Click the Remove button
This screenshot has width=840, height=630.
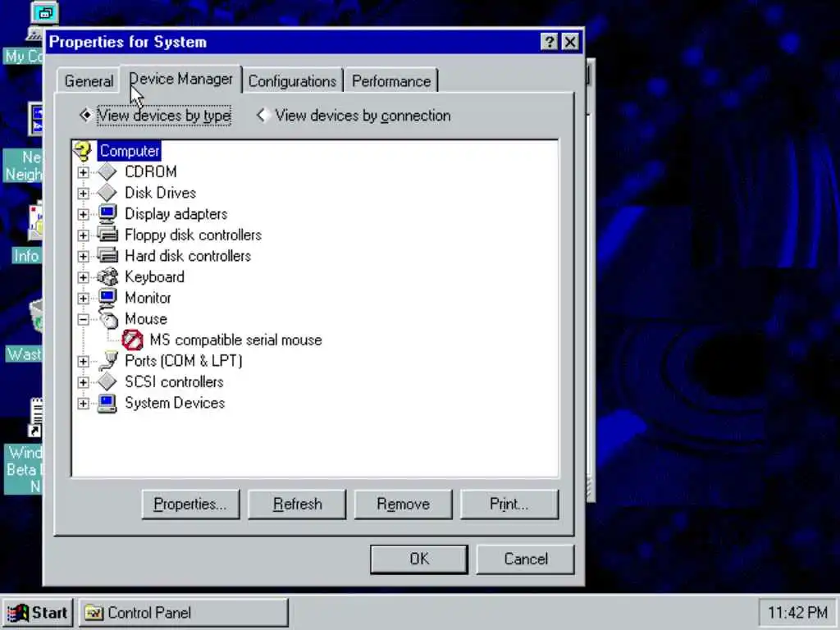pos(403,504)
